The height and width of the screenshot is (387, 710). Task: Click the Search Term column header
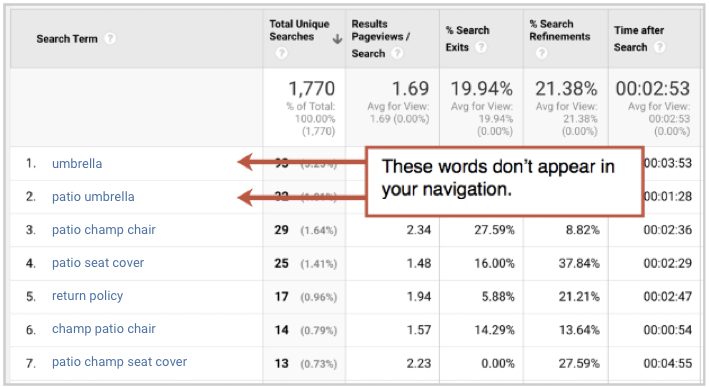coord(67,39)
